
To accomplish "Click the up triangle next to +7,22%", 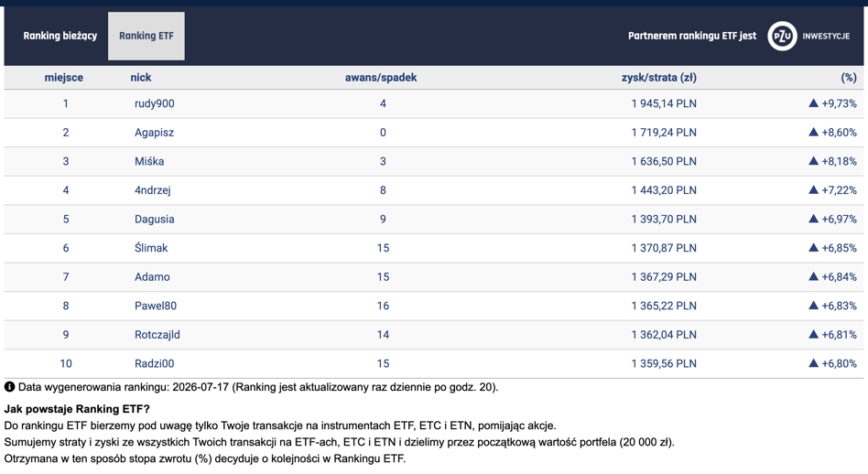I will [813, 189].
